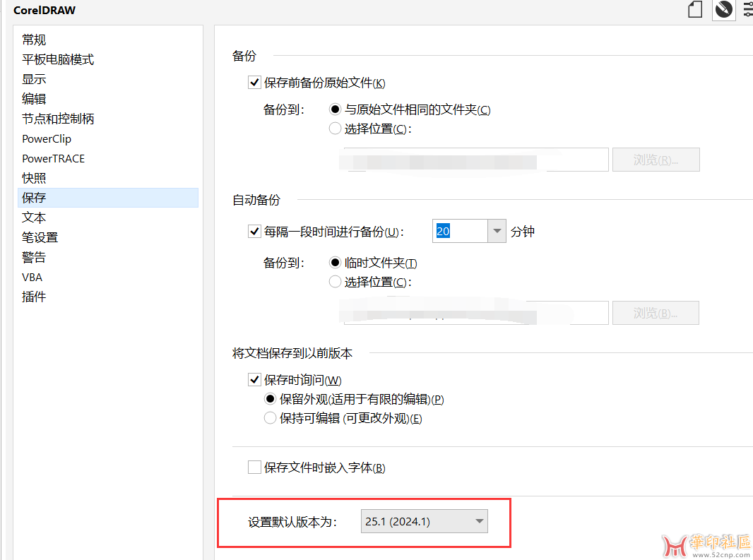Select 与原始文件相同的文件夹 radio button
The height and width of the screenshot is (560, 753).
click(x=335, y=109)
